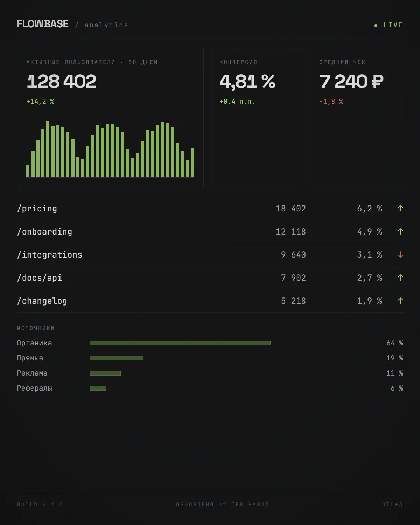Screen dimensions: 420x525
Task: Click the Органика progress bar
Action: pyautogui.click(x=180, y=343)
